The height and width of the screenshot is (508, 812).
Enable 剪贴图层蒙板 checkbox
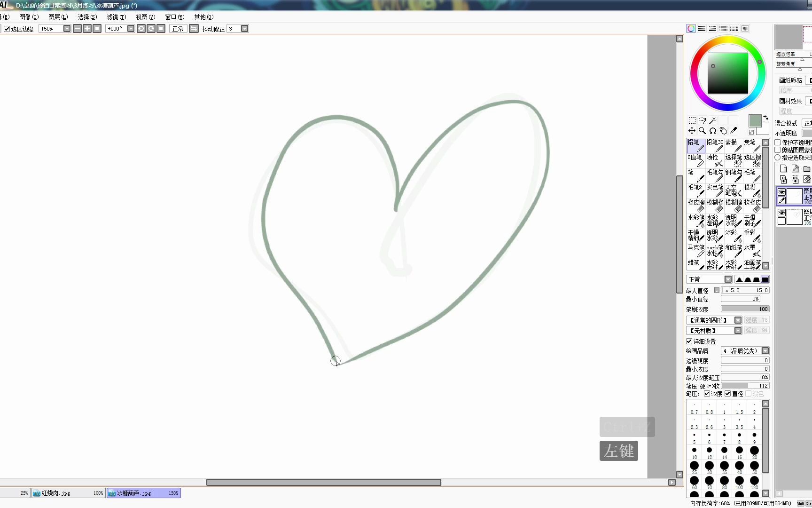point(778,150)
